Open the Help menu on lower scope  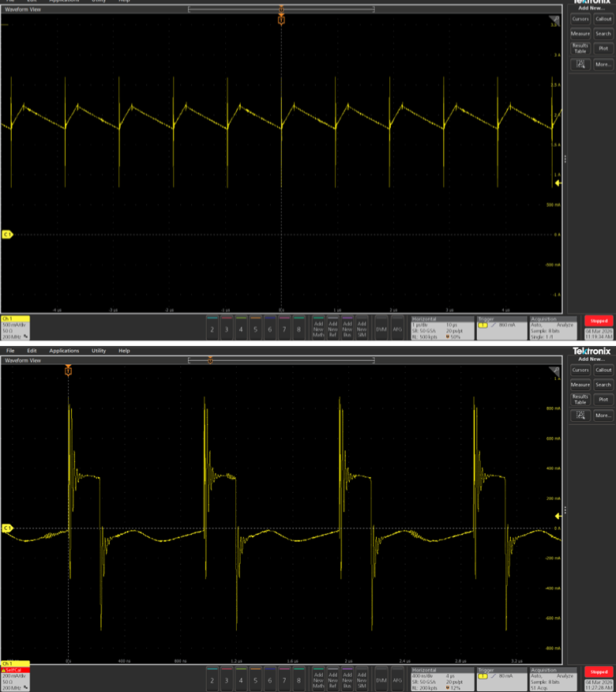(124, 351)
